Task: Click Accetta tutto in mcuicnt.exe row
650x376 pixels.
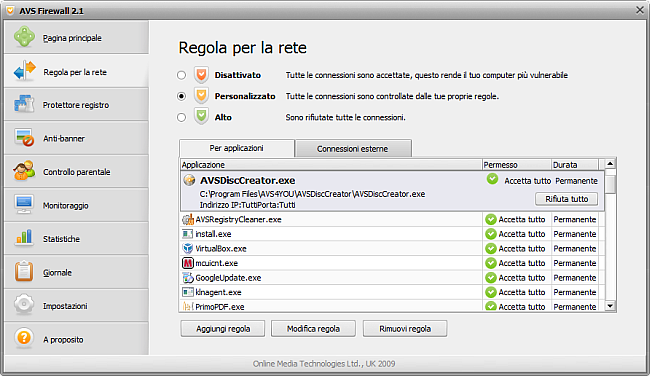Action: [521, 263]
